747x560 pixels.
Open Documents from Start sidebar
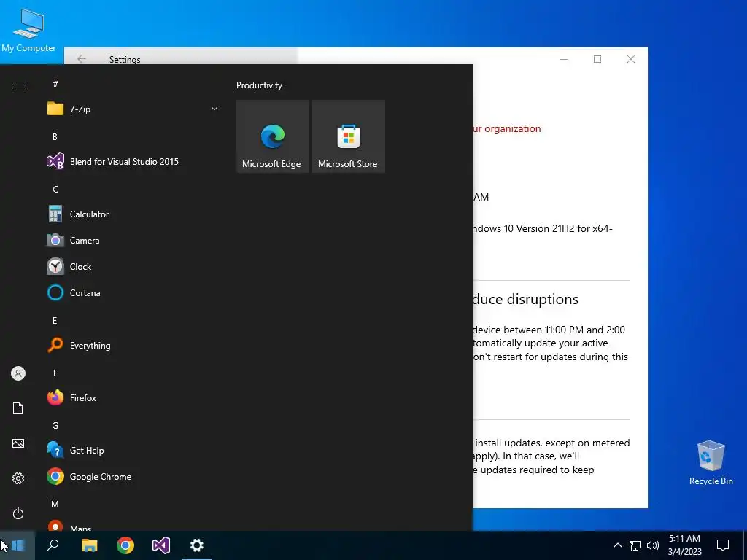pos(18,408)
